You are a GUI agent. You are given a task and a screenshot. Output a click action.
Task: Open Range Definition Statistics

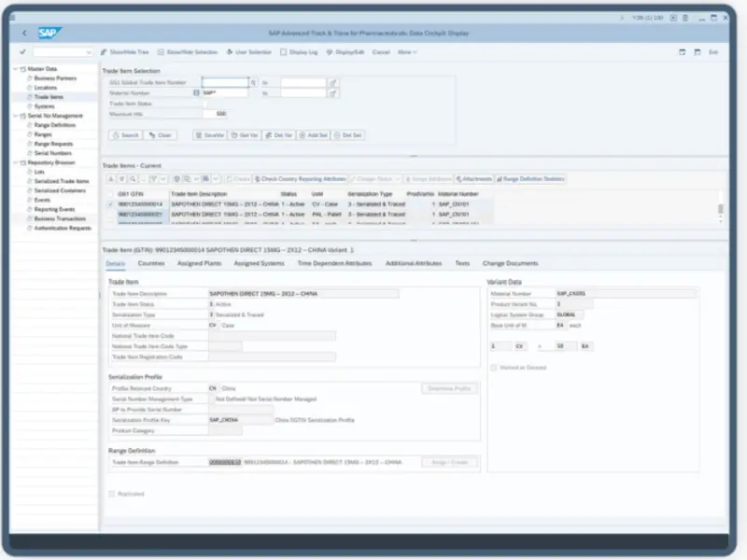pos(531,178)
